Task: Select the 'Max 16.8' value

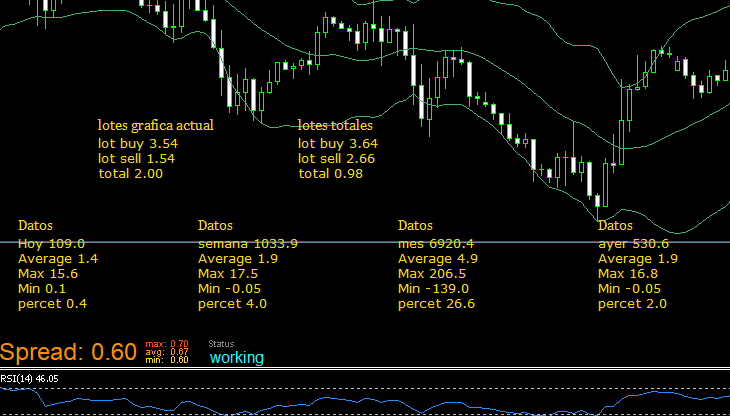Action: click(x=628, y=274)
